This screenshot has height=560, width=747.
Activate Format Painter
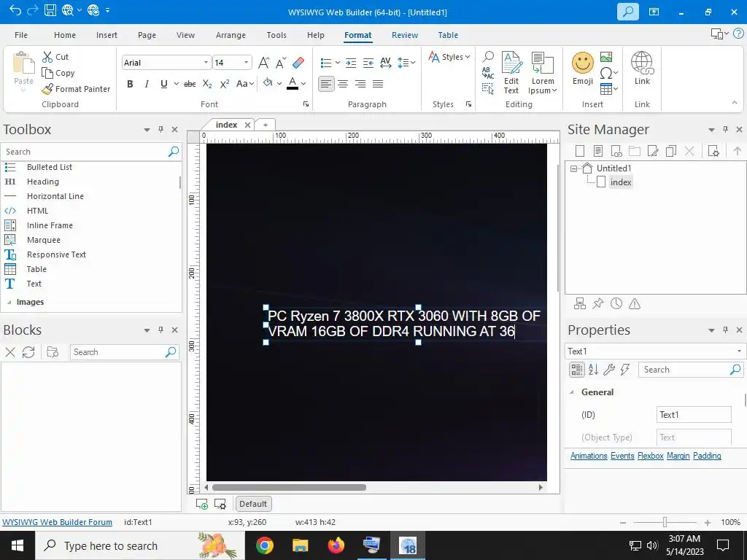coord(76,89)
